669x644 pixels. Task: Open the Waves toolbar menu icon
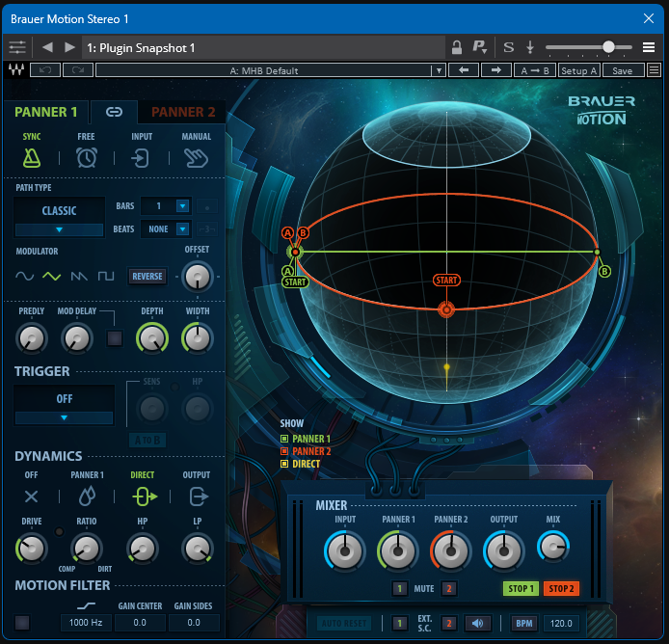click(x=654, y=70)
